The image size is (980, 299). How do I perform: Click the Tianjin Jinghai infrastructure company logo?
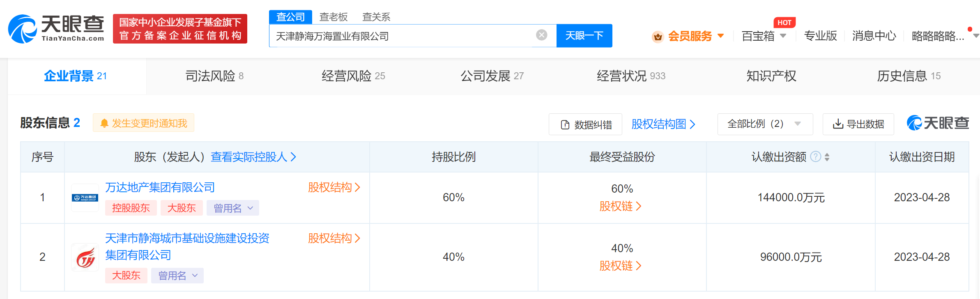[x=85, y=258]
